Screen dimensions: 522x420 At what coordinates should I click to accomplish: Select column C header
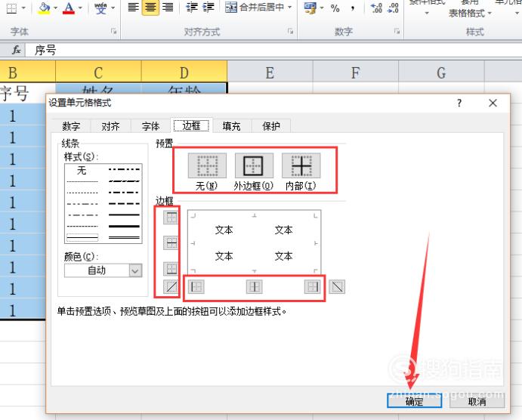(98, 72)
